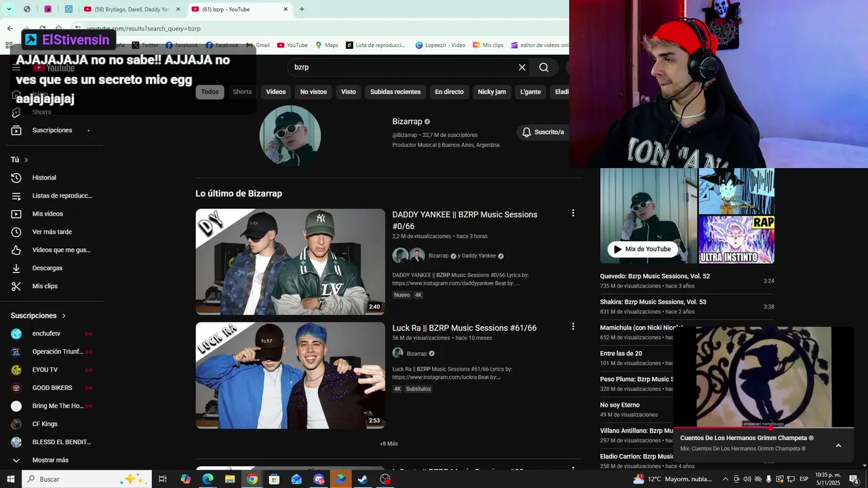The image size is (868, 488).
Task: Play Quevedo: Bzrp Music Sessions, Vol. 52
Action: 655,277
